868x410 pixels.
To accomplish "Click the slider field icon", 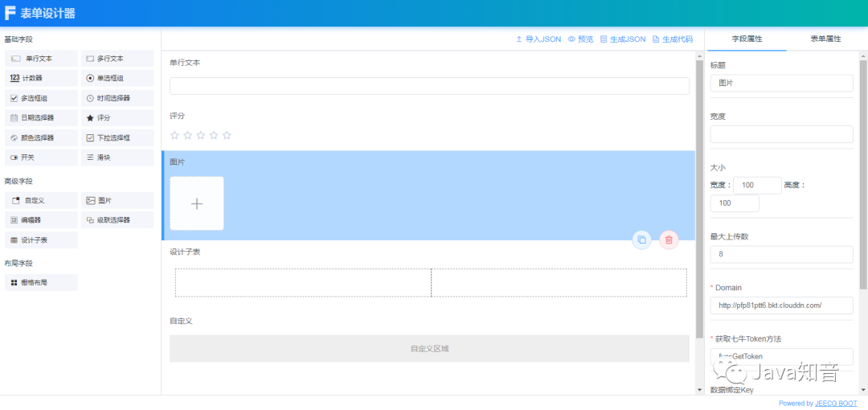I will click(90, 158).
